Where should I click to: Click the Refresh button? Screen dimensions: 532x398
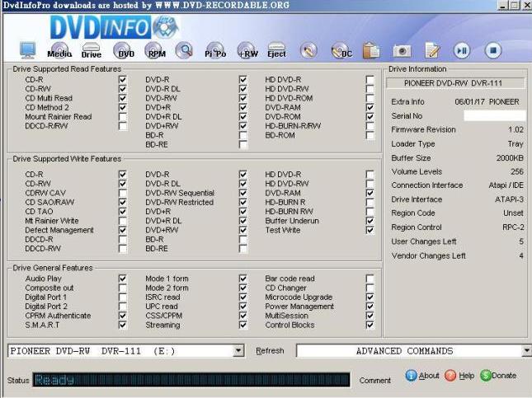(270, 351)
